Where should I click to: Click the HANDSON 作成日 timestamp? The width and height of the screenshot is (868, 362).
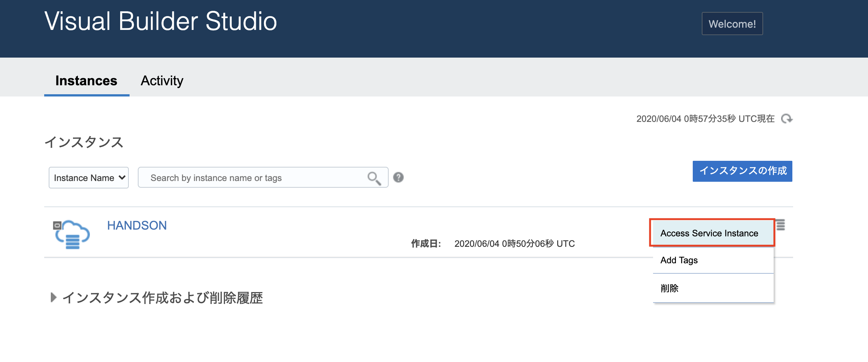(514, 244)
